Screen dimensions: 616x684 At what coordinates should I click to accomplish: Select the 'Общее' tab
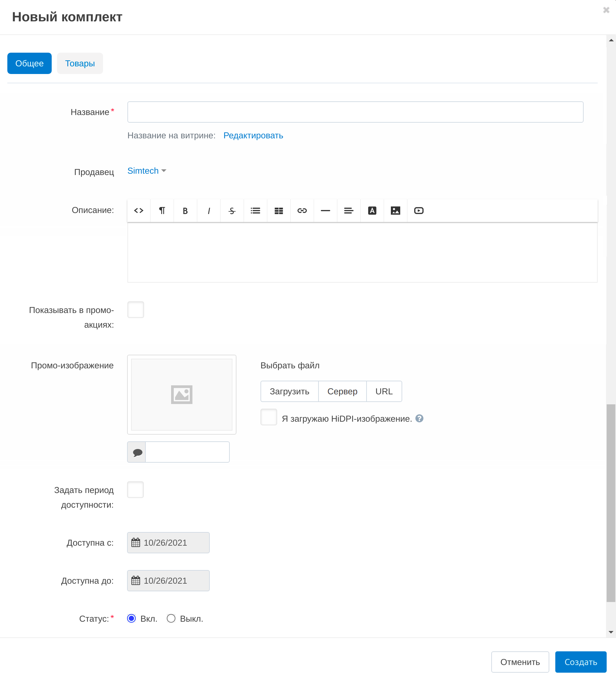pos(29,63)
